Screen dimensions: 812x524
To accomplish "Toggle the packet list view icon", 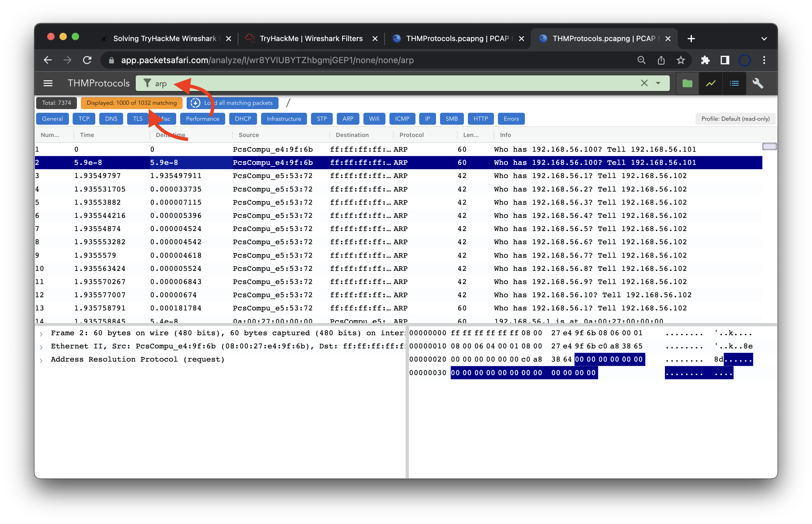I will click(734, 83).
